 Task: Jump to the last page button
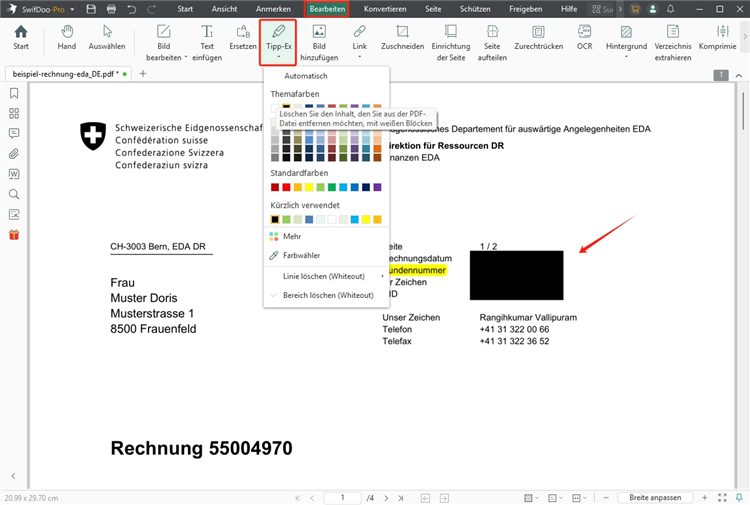(401, 498)
